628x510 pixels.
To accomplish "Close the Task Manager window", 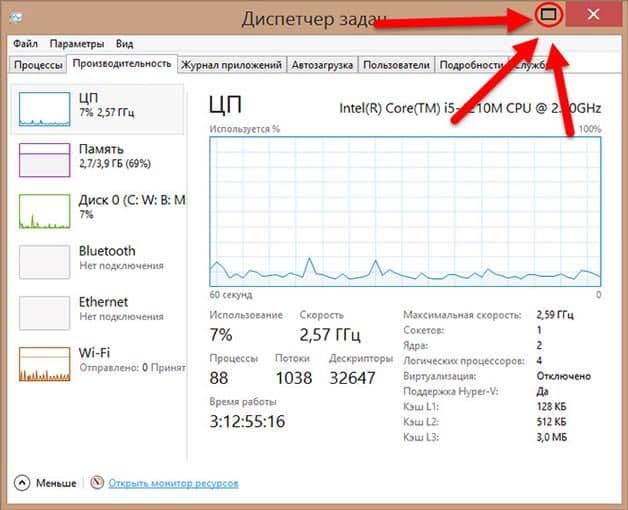I will pos(593,14).
